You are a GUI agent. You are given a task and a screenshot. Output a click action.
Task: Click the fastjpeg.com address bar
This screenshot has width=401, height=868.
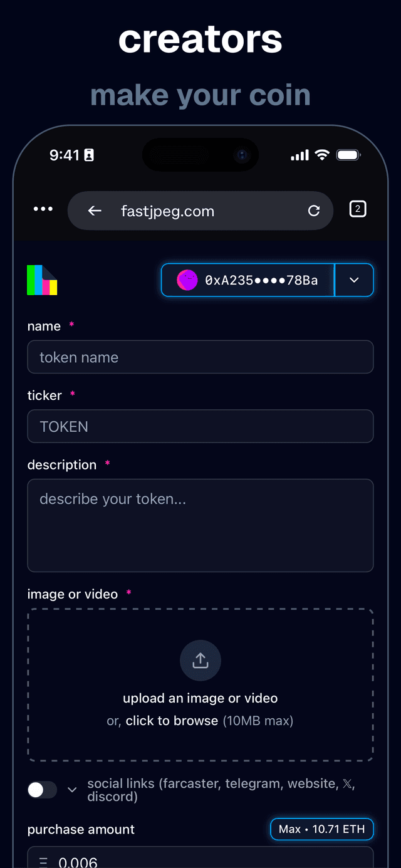point(167,211)
